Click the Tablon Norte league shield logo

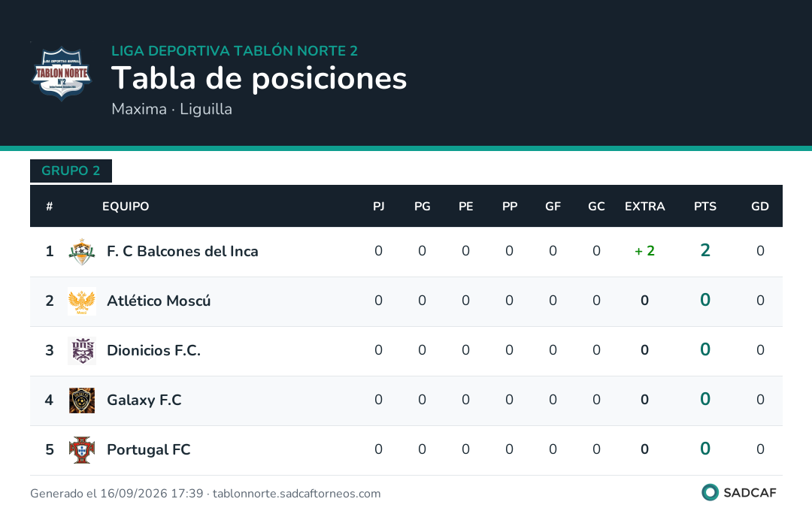(62, 73)
